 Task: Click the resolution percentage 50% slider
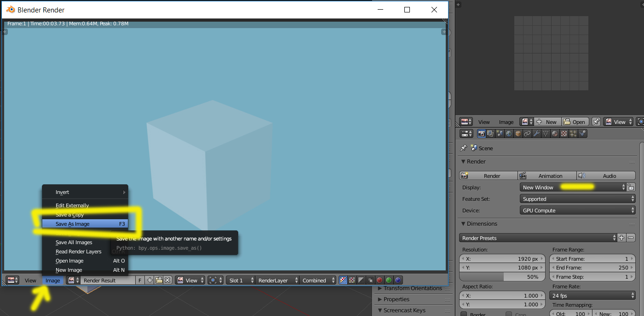click(502, 277)
